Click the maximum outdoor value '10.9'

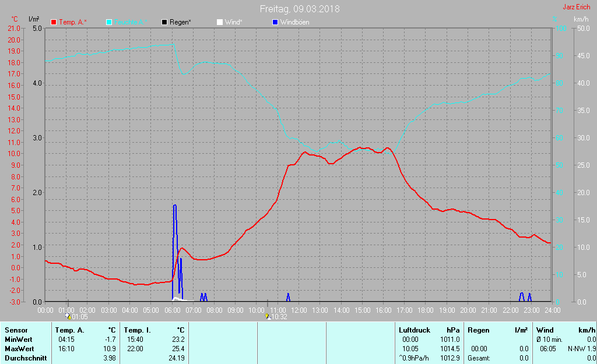pos(110,348)
